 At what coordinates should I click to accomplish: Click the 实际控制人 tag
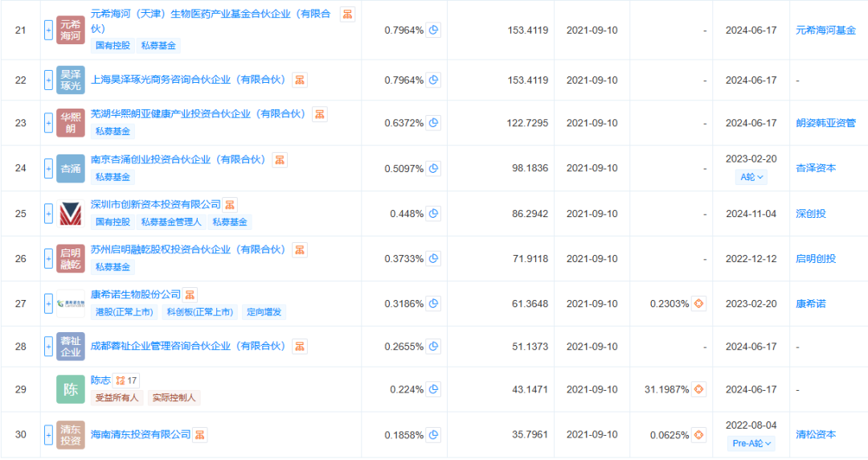tap(174, 398)
